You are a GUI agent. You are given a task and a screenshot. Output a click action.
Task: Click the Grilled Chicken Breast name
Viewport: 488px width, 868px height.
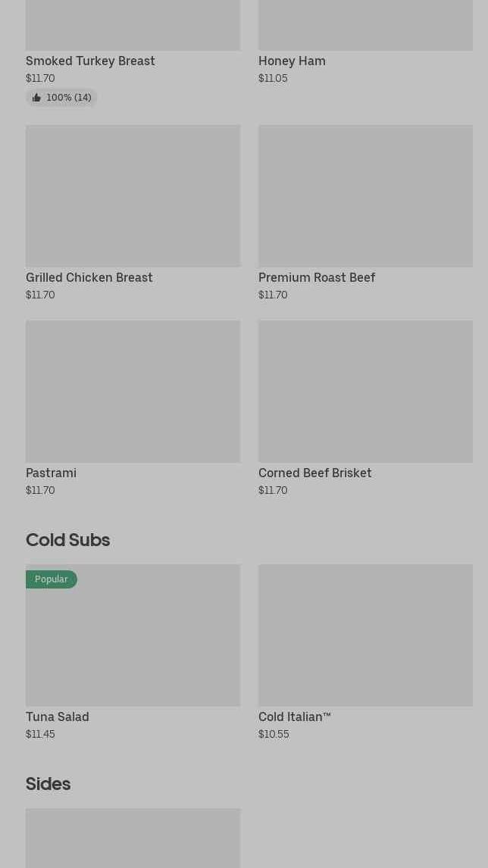coord(89,277)
